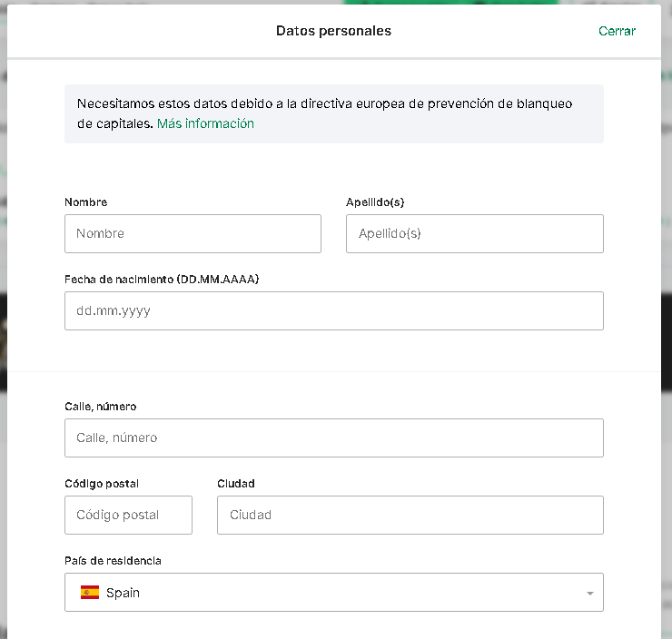
Task: Click the Ciudad label text
Action: pyautogui.click(x=236, y=483)
